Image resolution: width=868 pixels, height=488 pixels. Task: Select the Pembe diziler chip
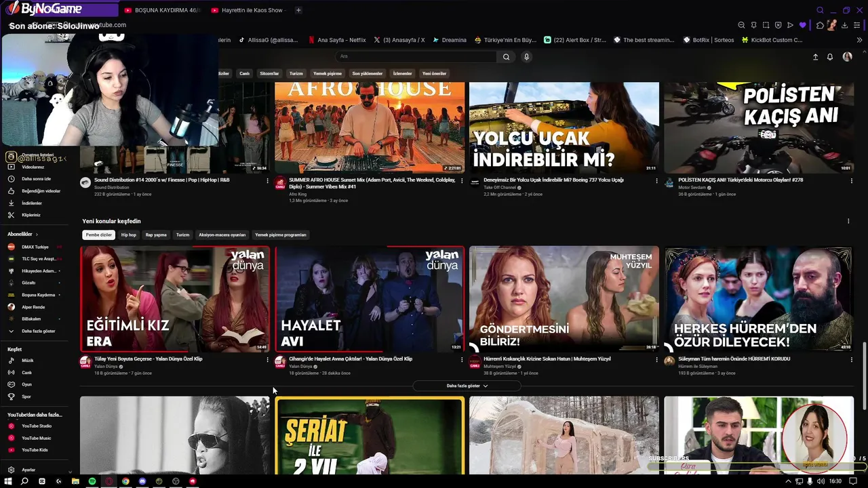(x=99, y=235)
